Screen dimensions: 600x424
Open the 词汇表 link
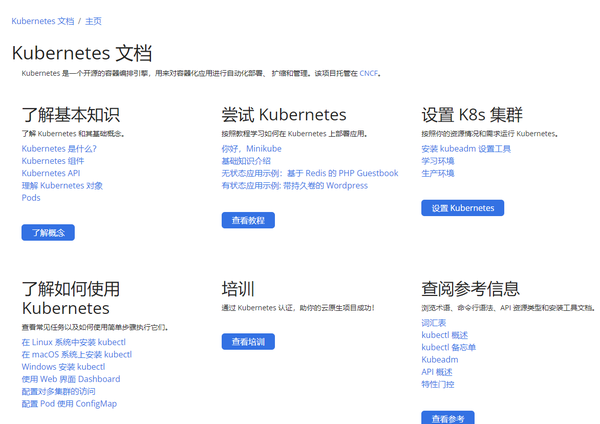[x=434, y=323]
